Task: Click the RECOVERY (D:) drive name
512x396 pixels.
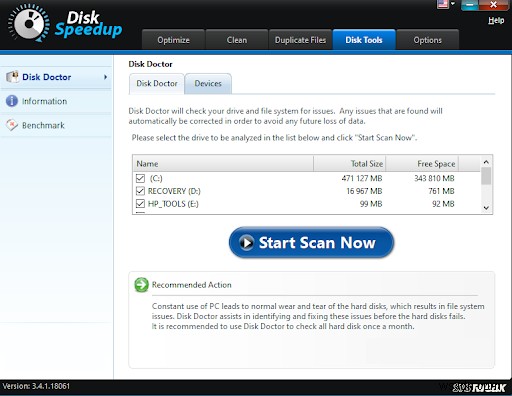Action: (174, 191)
